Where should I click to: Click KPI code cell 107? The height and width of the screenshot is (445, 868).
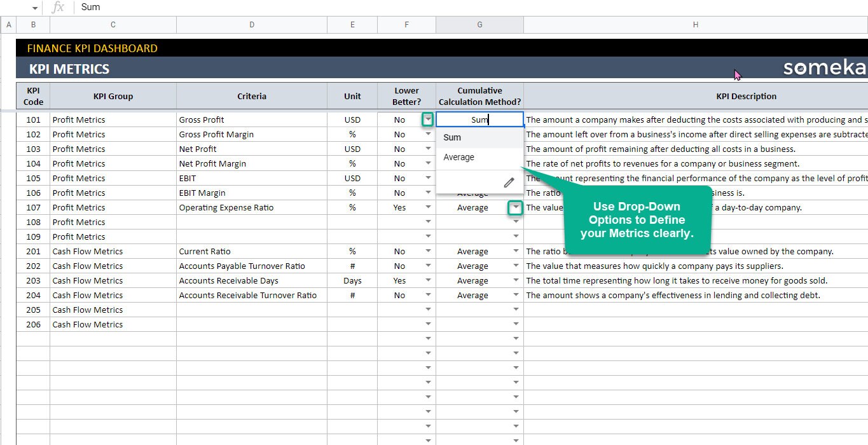pyautogui.click(x=33, y=207)
